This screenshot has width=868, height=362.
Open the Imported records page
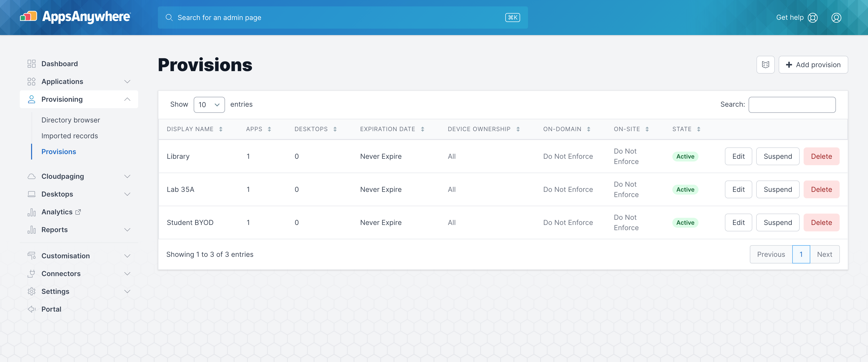(70, 136)
